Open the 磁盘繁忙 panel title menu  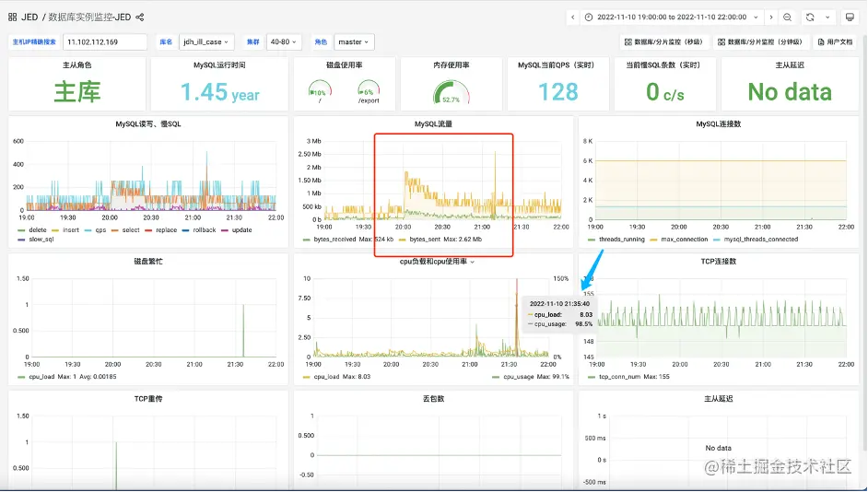click(147, 262)
